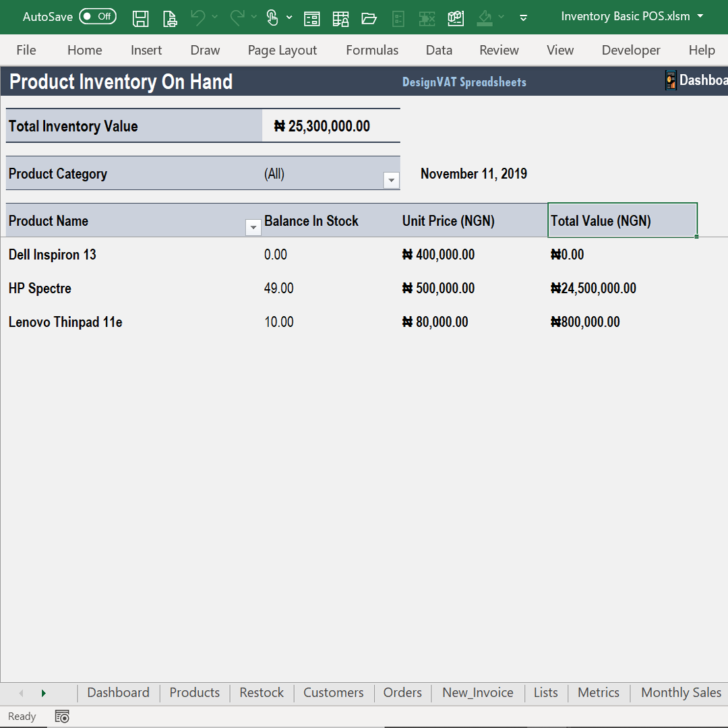The image size is (728, 728).
Task: Switch Touch/Mouse Mode via its toolbar icon
Action: pos(272,18)
